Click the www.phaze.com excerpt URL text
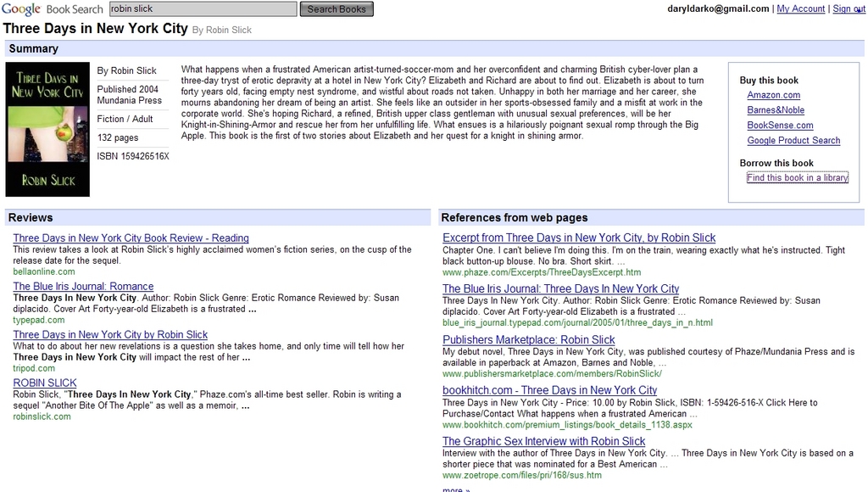 542,272
